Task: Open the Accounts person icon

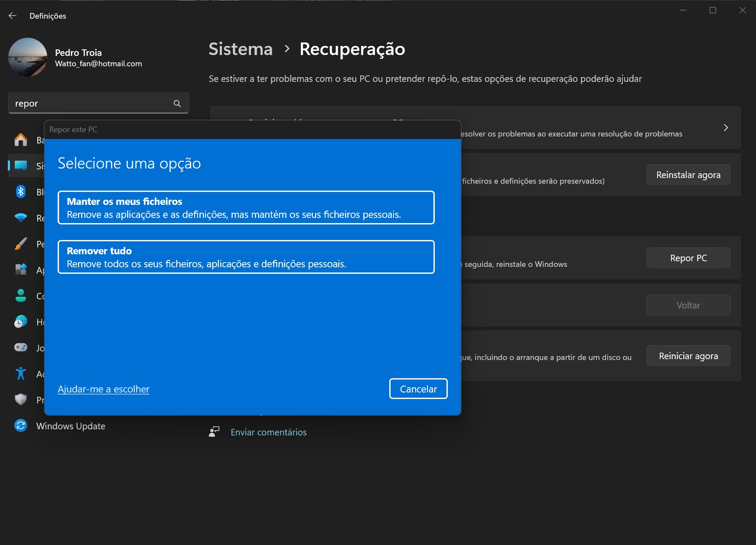Action: [20, 295]
